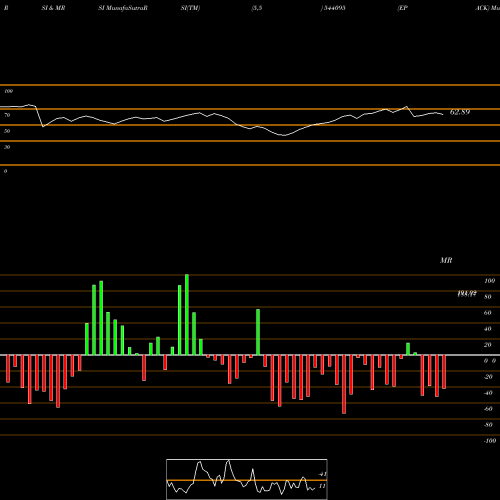Screen dimensions: 500x500
Task: Click the -80 label on MR axis
Action: tap(488, 425)
